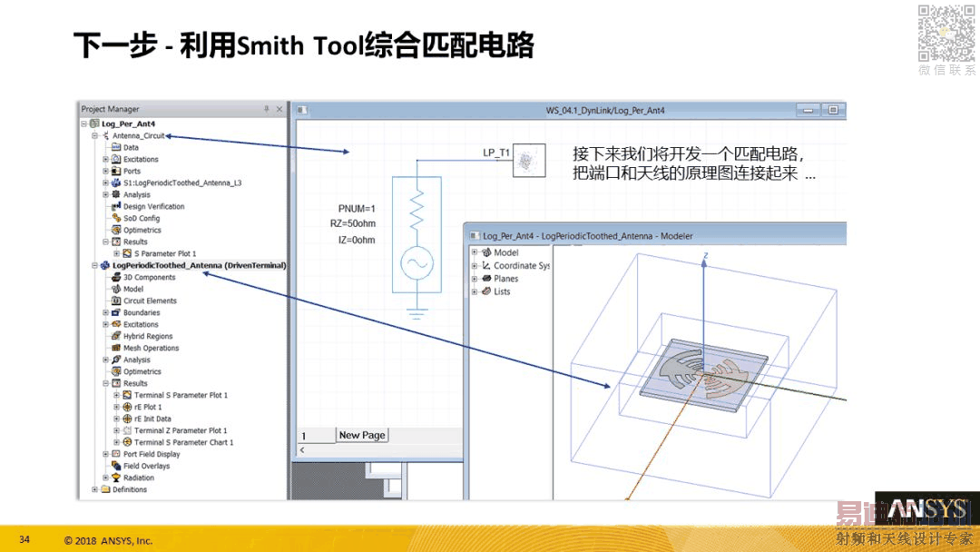
Task: Select the 3D Components icon
Action: (x=116, y=277)
